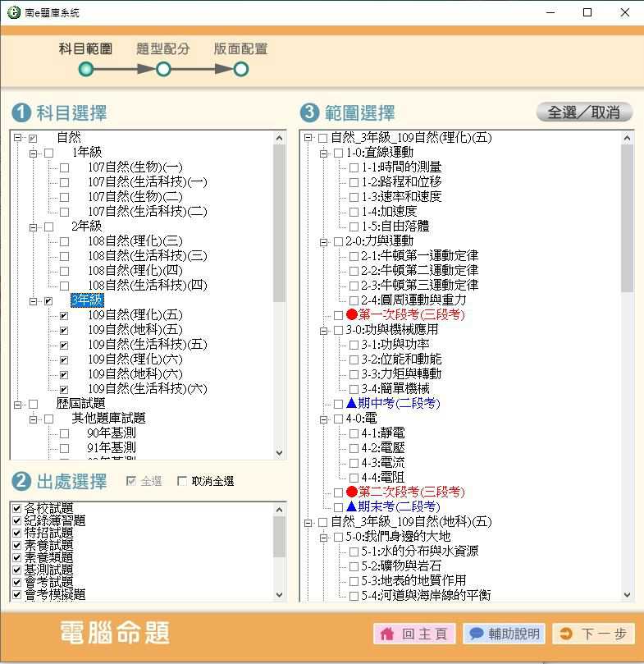
Task: Click the red circle icon beside 第二次段考(三段考)
Action: pos(352,492)
